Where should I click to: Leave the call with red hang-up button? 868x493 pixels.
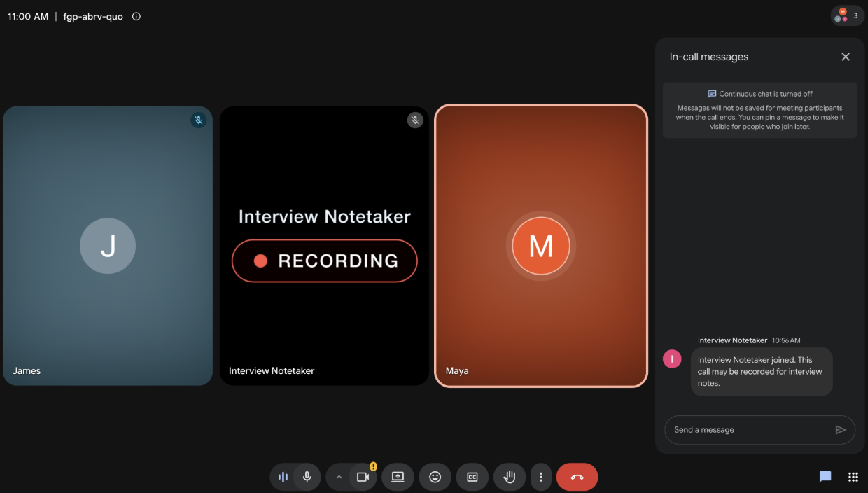(x=577, y=477)
